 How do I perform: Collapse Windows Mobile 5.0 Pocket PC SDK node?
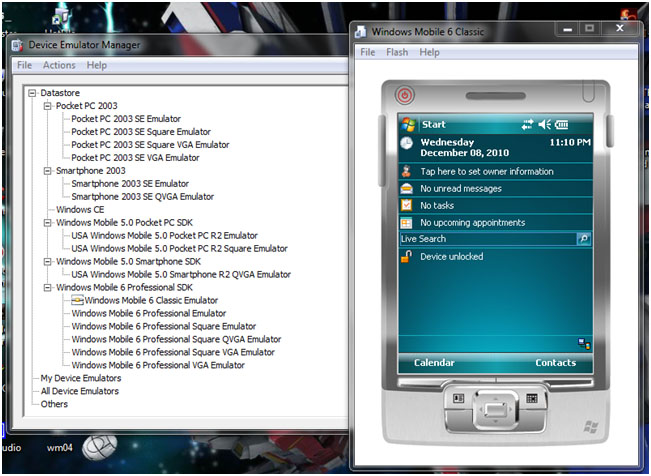tap(48, 223)
